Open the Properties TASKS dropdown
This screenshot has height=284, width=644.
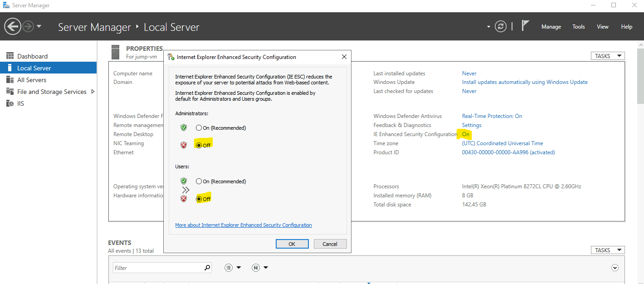(x=607, y=56)
